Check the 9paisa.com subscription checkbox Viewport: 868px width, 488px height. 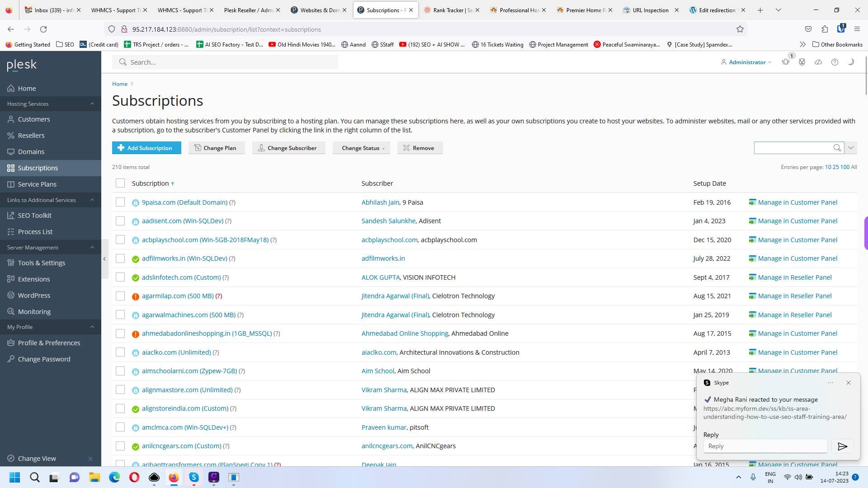pos(120,202)
